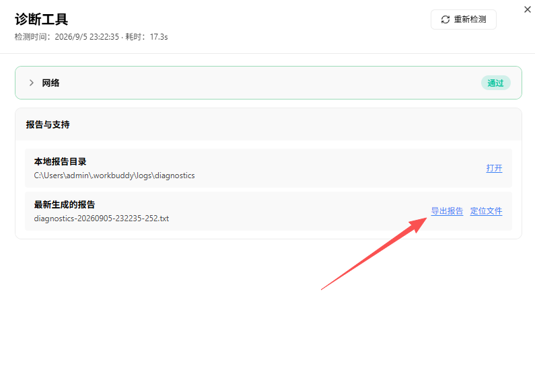Click the 通过 status badge on 网络
The image size is (535, 392).
pos(495,83)
